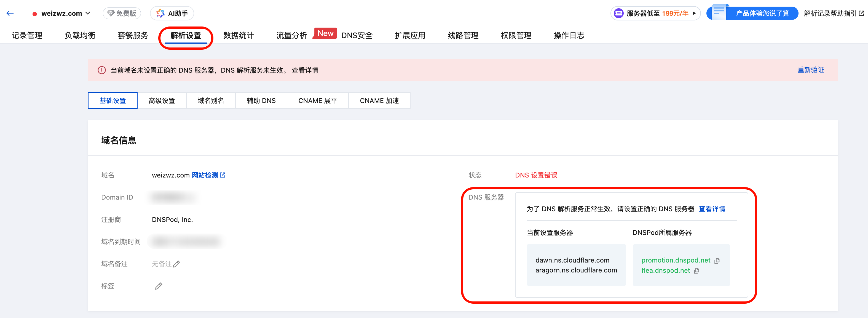Image resolution: width=868 pixels, height=318 pixels.
Task: Edit the 域名备注 note pencil icon
Action: point(176,264)
